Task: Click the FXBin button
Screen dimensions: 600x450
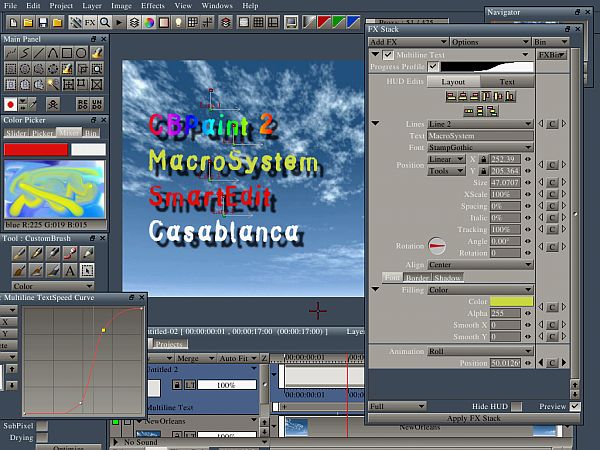Action: (552, 55)
